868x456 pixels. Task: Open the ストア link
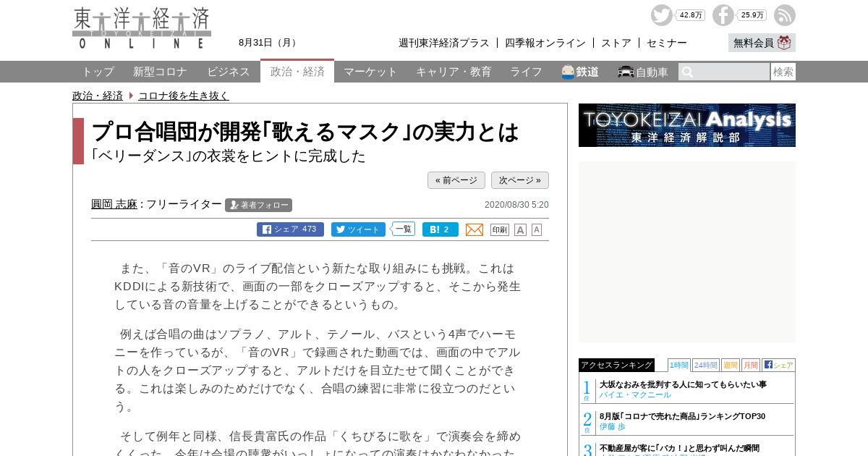[x=616, y=43]
